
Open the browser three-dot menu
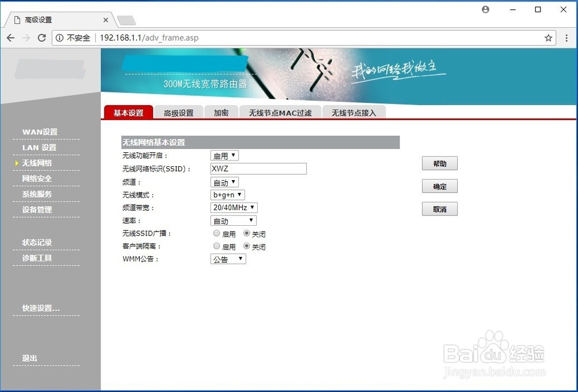[566, 38]
